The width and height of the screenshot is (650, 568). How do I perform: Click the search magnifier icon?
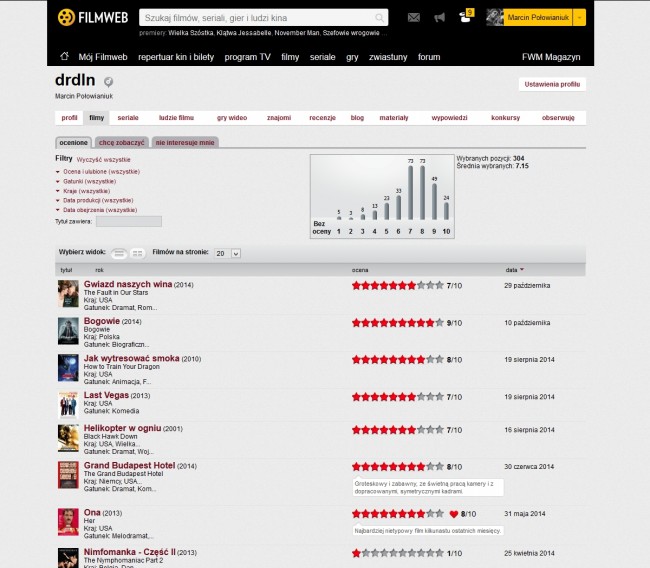(379, 18)
